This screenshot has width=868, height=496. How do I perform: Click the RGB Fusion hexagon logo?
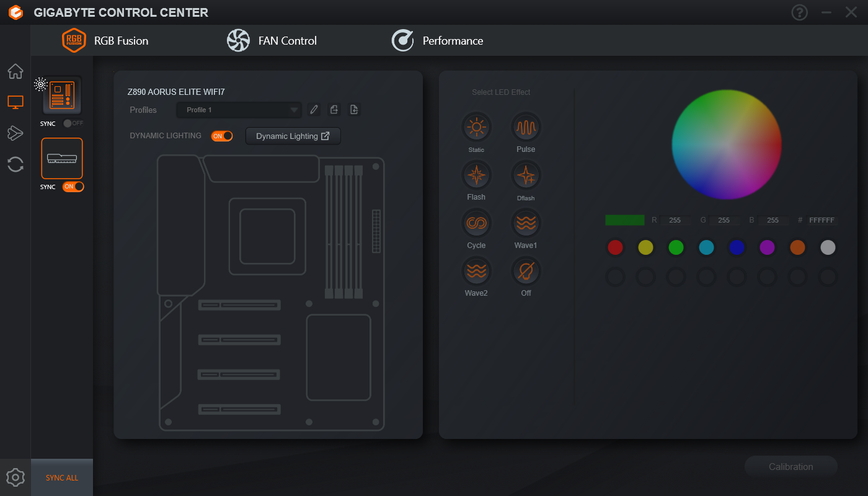click(x=74, y=41)
